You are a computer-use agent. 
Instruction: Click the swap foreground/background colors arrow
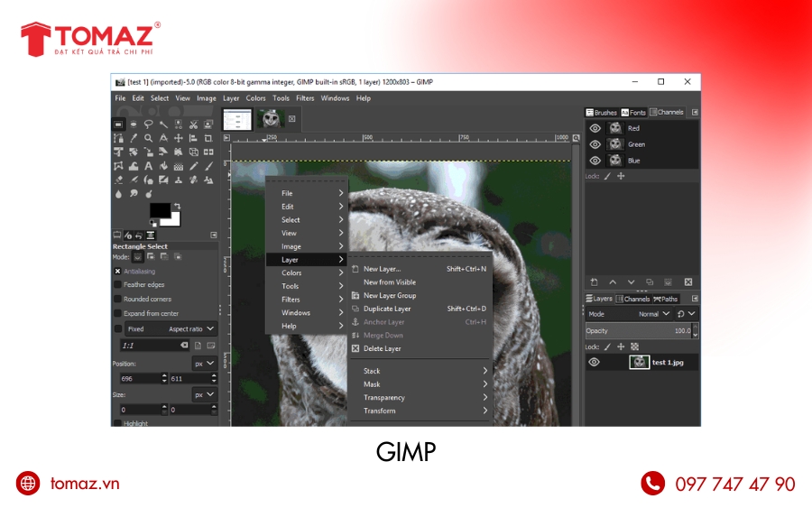178,207
